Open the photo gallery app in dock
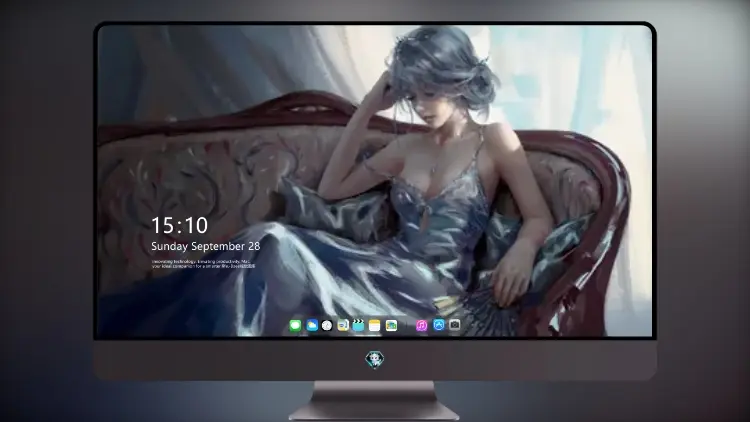Screen dimensions: 750x422 point(391,326)
